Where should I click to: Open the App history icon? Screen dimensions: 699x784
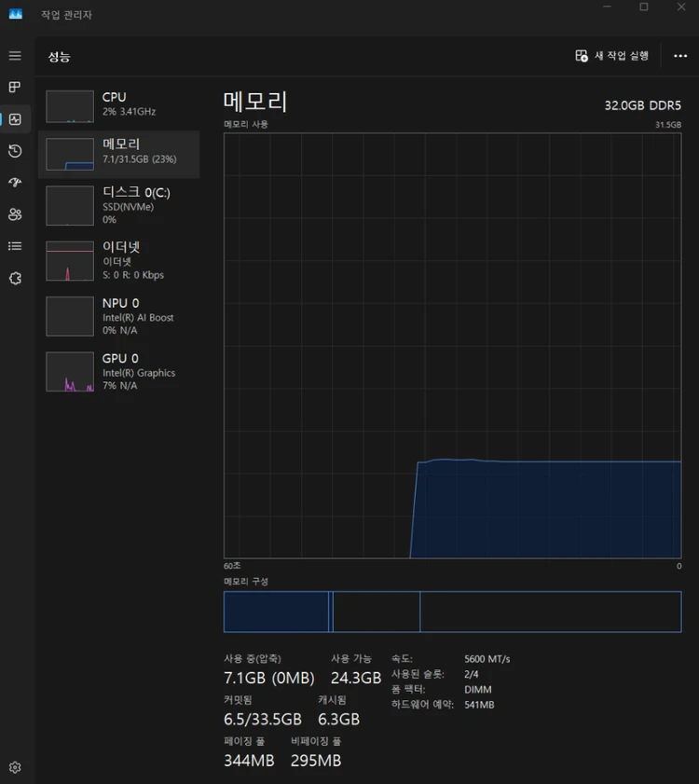coord(15,150)
